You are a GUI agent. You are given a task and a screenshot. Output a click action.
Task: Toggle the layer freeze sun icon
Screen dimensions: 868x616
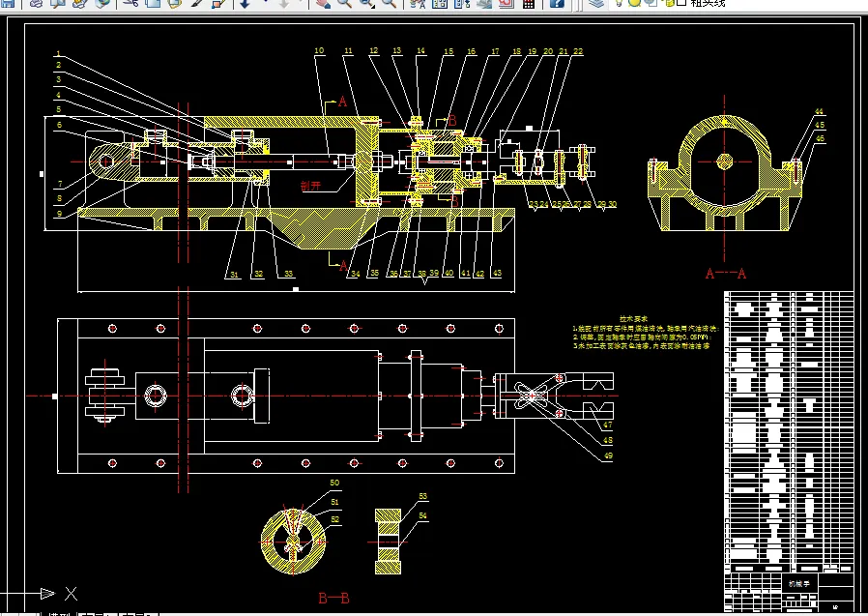pos(634,3)
